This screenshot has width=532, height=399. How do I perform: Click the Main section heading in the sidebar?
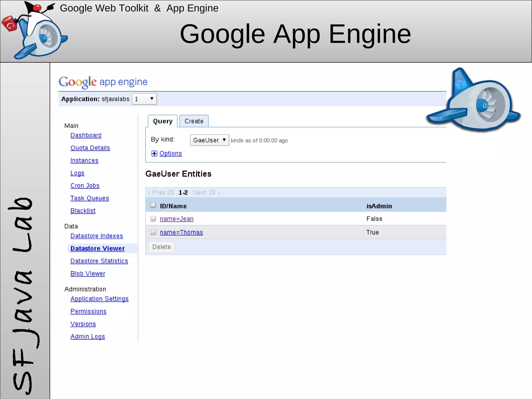pos(71,126)
